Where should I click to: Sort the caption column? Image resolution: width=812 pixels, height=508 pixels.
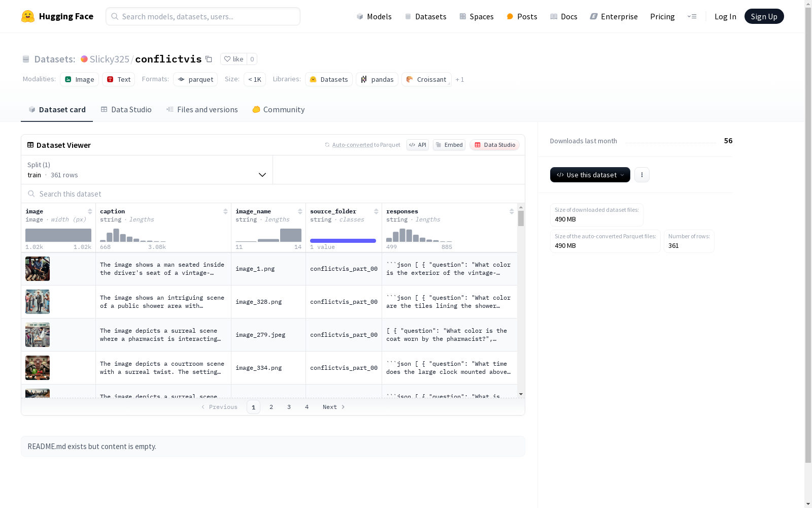225,211
